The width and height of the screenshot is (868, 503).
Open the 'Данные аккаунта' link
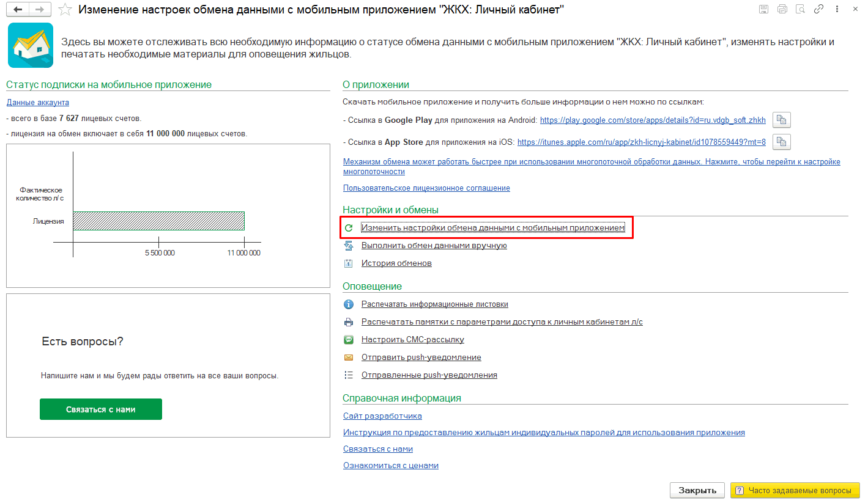pyautogui.click(x=38, y=103)
